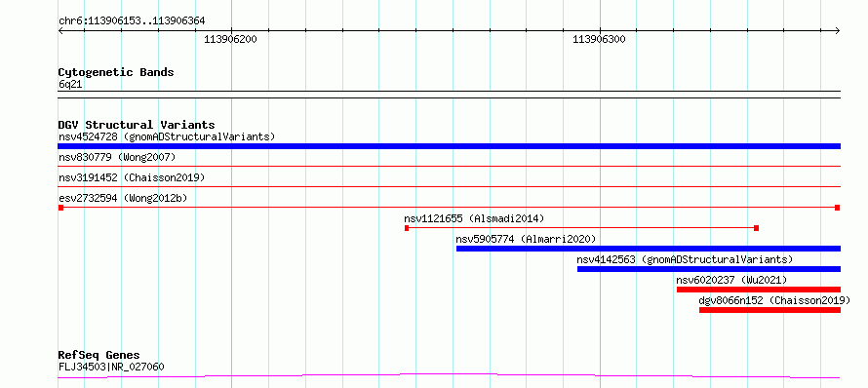Click the right arrowhead of the ruler

tap(838, 30)
